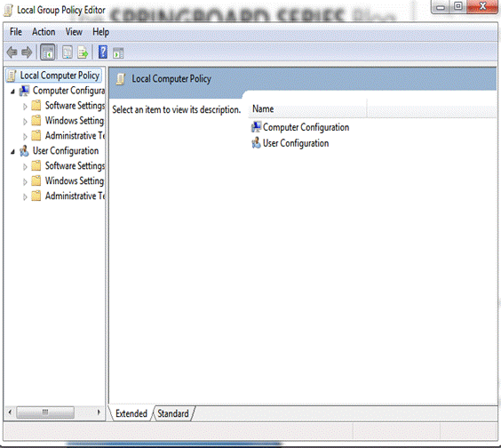Open the View menu
Image resolution: width=501 pixels, height=448 pixels.
click(x=74, y=32)
